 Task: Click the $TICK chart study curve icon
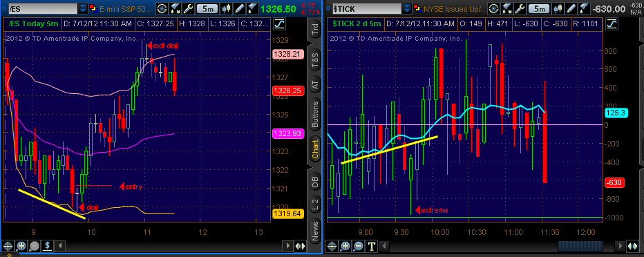612,23
